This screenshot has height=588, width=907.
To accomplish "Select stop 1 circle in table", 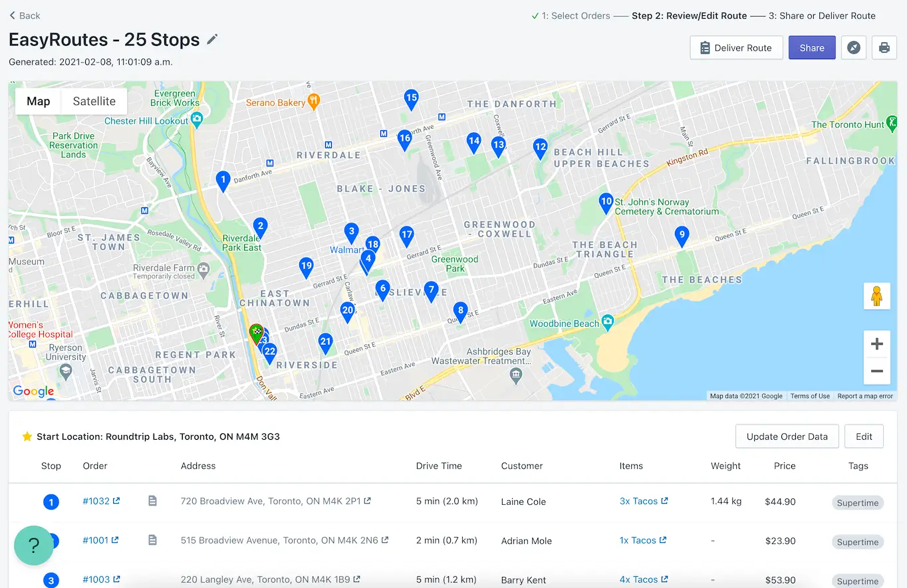I will click(x=51, y=502).
